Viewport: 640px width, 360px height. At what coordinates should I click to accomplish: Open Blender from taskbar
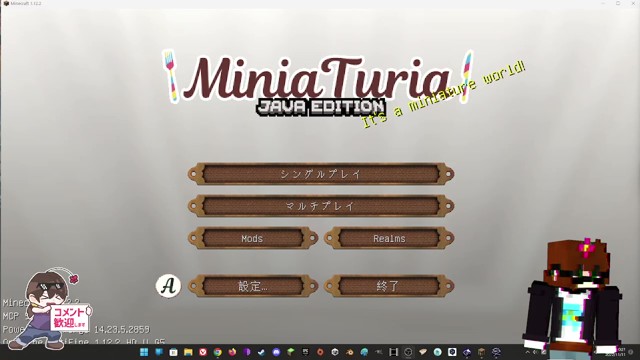tap(349, 352)
